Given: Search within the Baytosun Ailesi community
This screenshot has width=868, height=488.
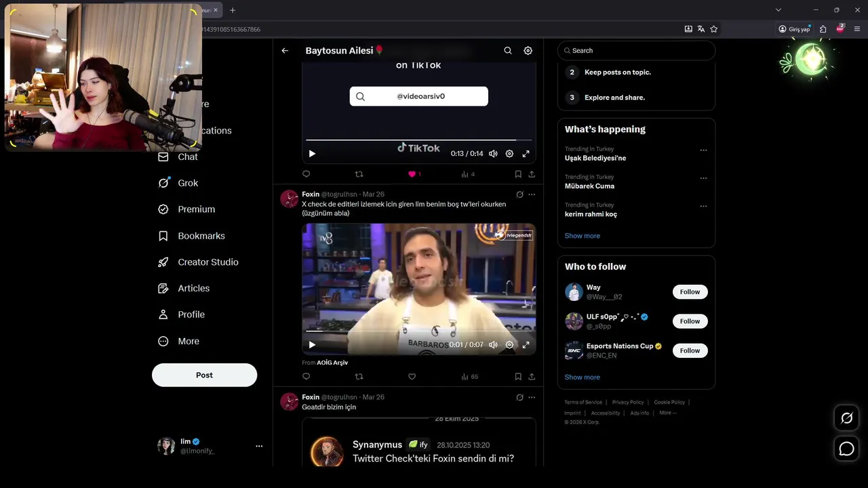Looking at the screenshot, I should pos(508,51).
